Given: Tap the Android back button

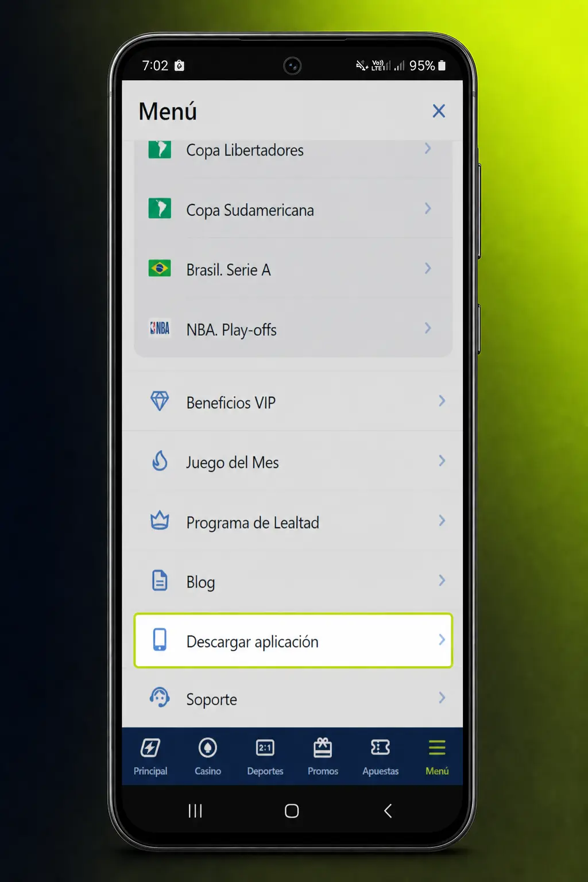Looking at the screenshot, I should [x=388, y=811].
